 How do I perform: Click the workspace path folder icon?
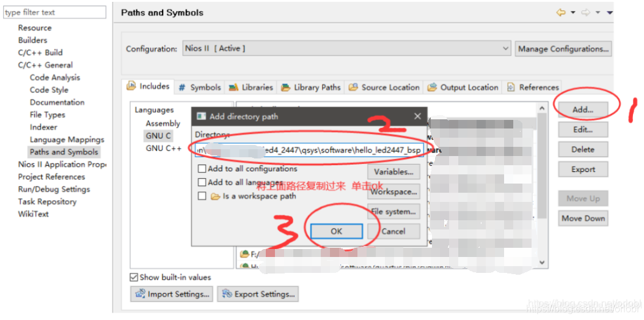pyautogui.click(x=215, y=196)
